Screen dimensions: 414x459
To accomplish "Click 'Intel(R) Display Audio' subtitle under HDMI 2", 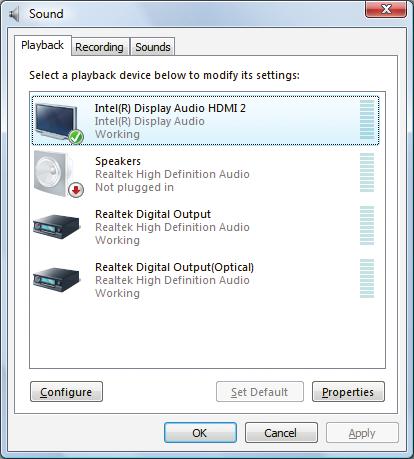I will tap(150, 121).
